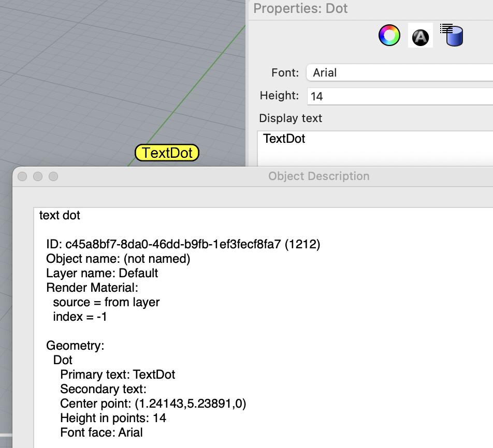Screen dimensions: 493x448
Task: Click the Height label in Properties panel
Action: coord(279,96)
